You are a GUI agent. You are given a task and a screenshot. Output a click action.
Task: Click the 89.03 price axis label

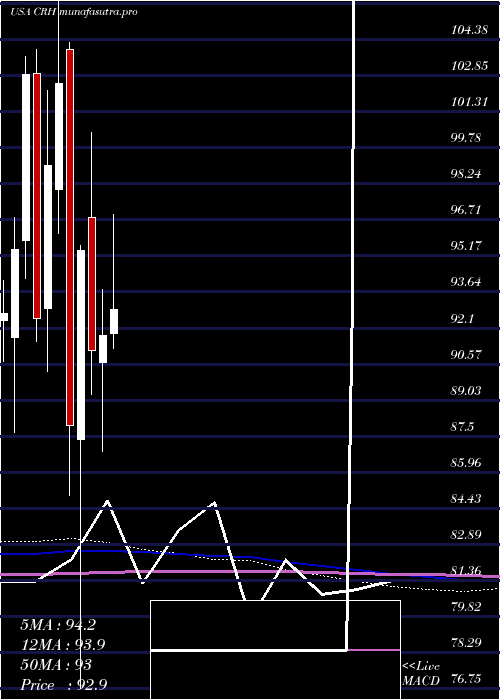pyautogui.click(x=468, y=391)
